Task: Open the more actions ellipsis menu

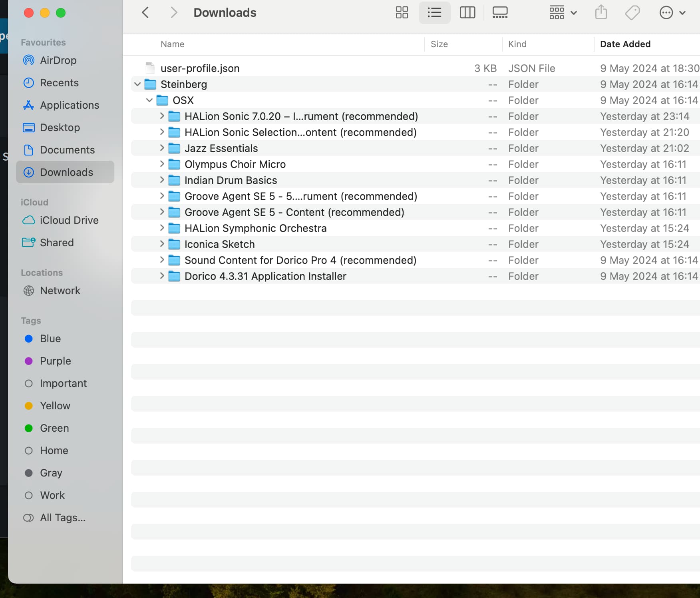Action: tap(672, 13)
